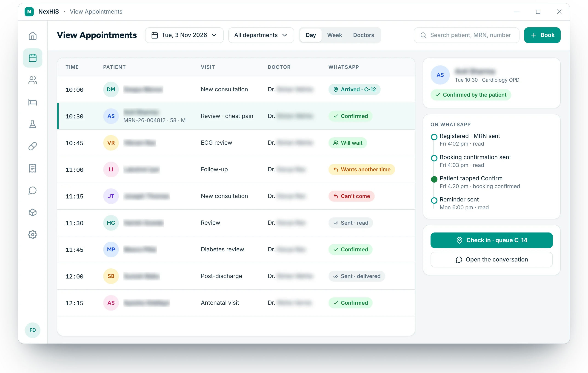Open the Home sidebar icon
Image resolution: width=588 pixels, height=373 pixels.
pyautogui.click(x=32, y=36)
